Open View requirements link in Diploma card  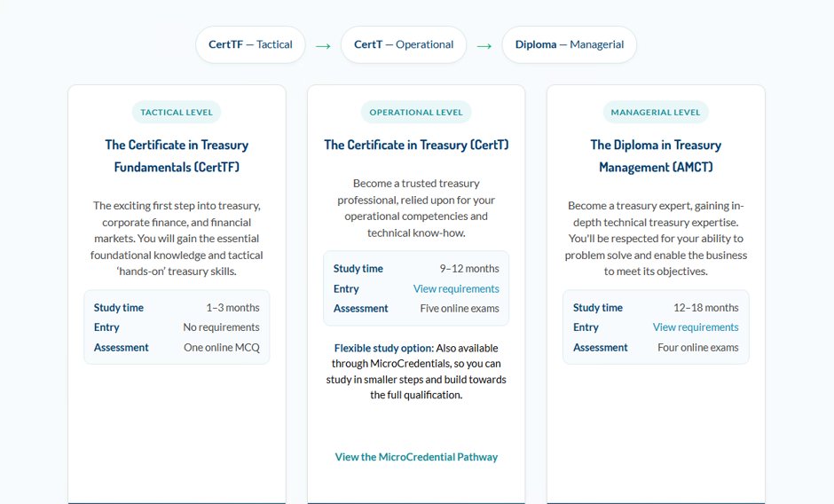click(x=696, y=327)
